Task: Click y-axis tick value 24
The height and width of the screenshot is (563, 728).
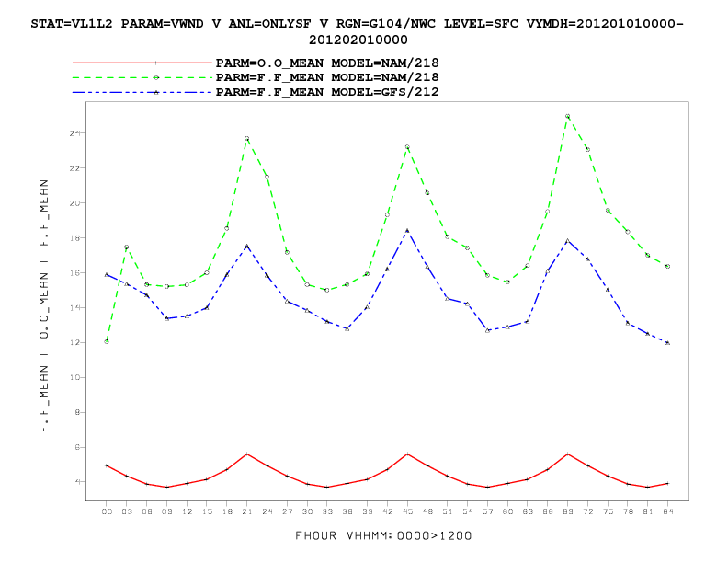Action: (74, 133)
